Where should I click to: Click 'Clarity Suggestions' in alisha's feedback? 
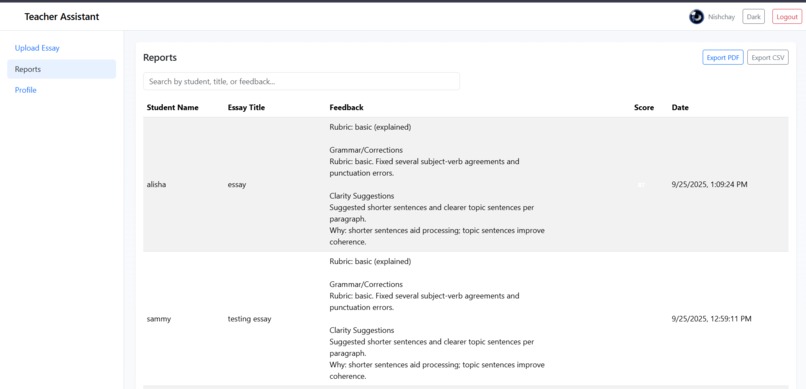(x=362, y=196)
